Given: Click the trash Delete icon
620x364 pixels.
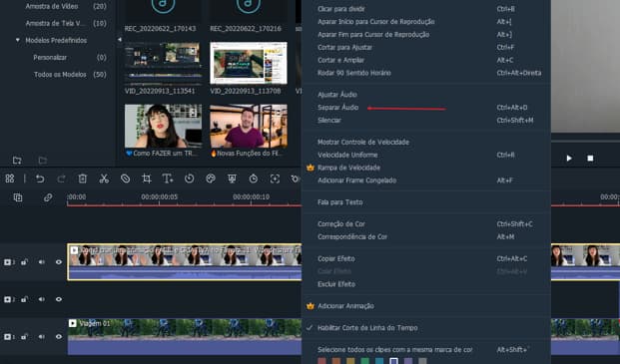Looking at the screenshot, I should click(x=82, y=179).
